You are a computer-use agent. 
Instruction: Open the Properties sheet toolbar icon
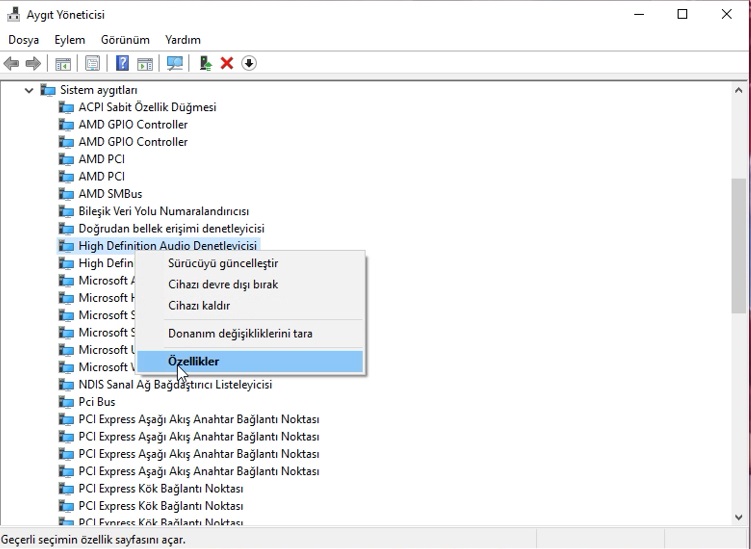coord(92,63)
